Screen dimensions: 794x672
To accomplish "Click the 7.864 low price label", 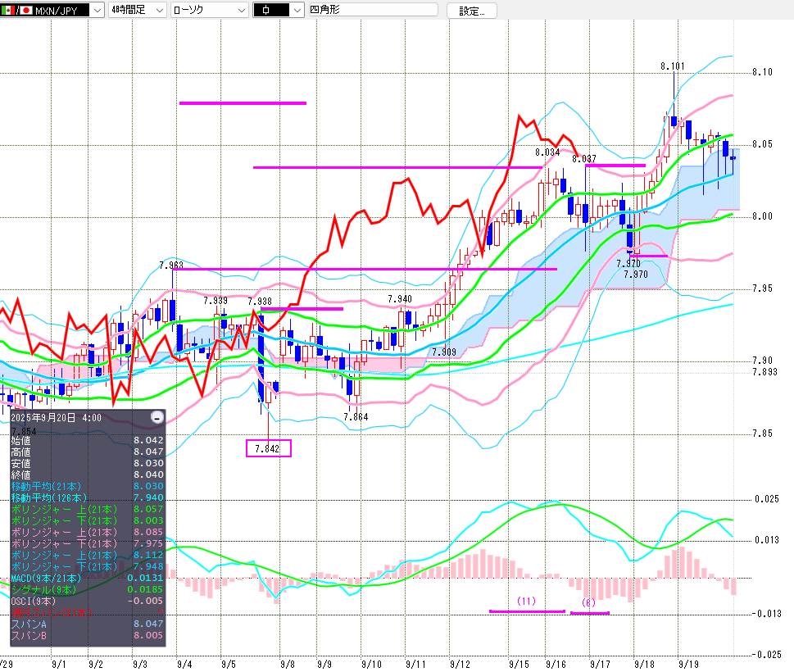I will click(356, 417).
